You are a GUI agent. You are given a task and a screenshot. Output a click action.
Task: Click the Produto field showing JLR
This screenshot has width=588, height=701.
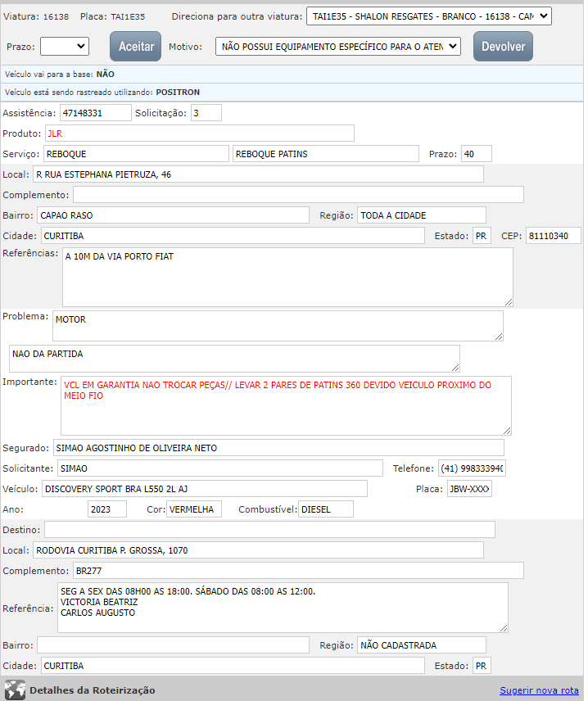[x=199, y=133]
